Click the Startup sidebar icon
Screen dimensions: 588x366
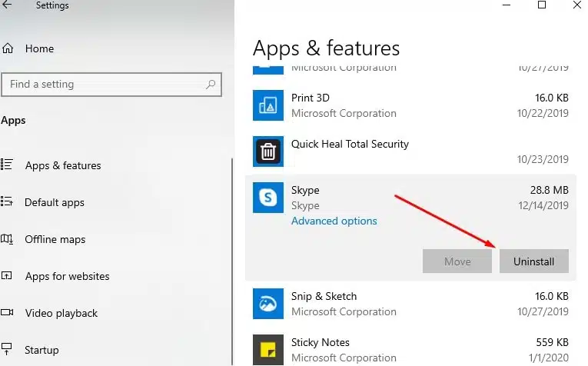tap(7, 349)
